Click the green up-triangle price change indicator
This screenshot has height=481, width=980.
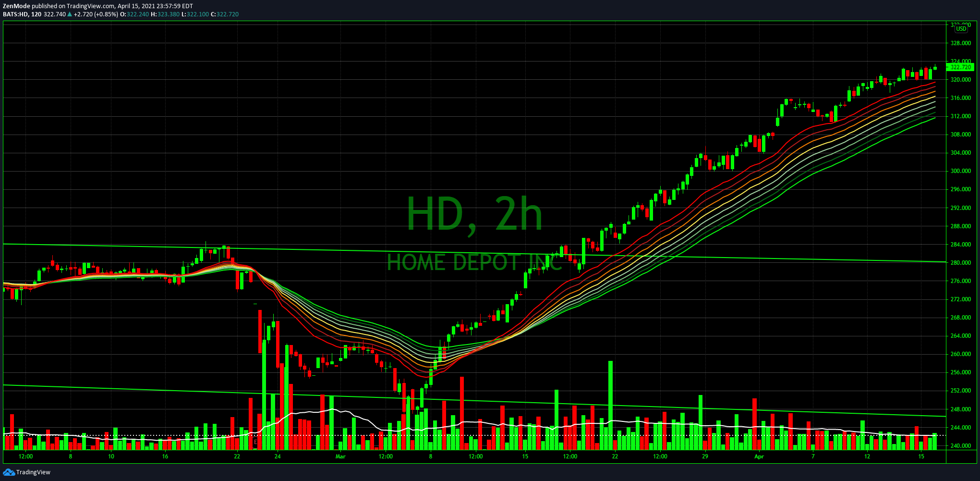coord(70,14)
